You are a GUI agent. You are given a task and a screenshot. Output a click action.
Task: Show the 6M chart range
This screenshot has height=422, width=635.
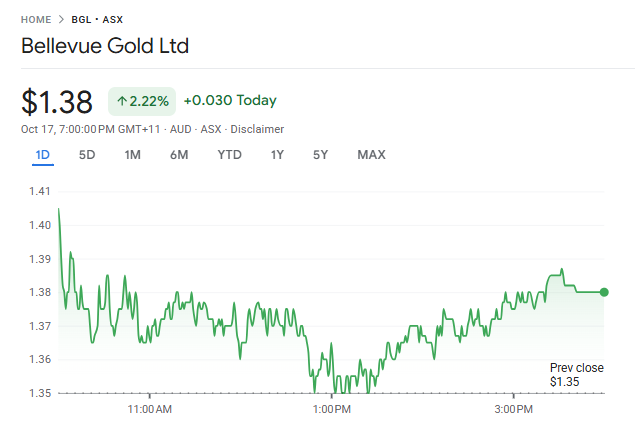coord(179,155)
